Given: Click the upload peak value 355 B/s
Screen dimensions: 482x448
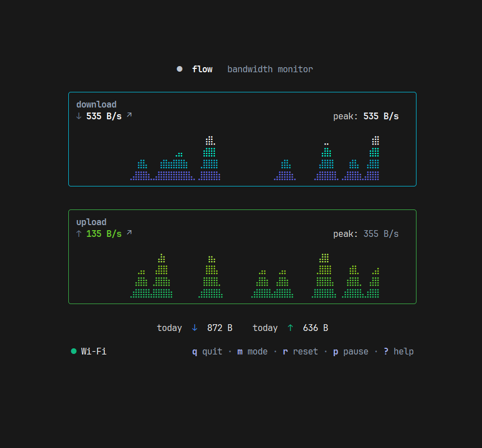Looking at the screenshot, I should pyautogui.click(x=381, y=234).
